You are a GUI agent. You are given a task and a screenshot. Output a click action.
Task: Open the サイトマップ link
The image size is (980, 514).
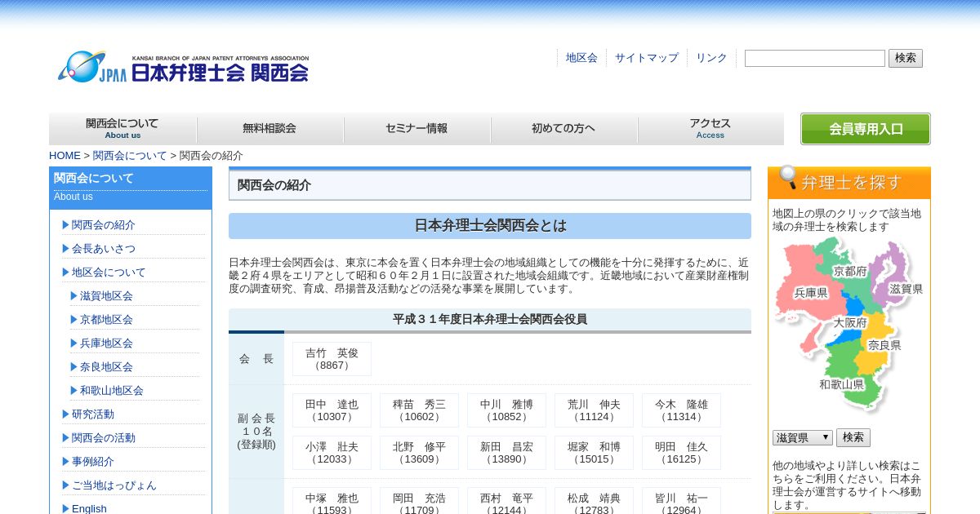point(647,58)
